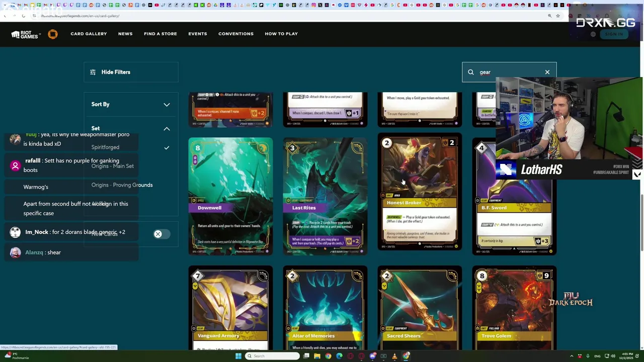Show hidden system tray icons

572,356
